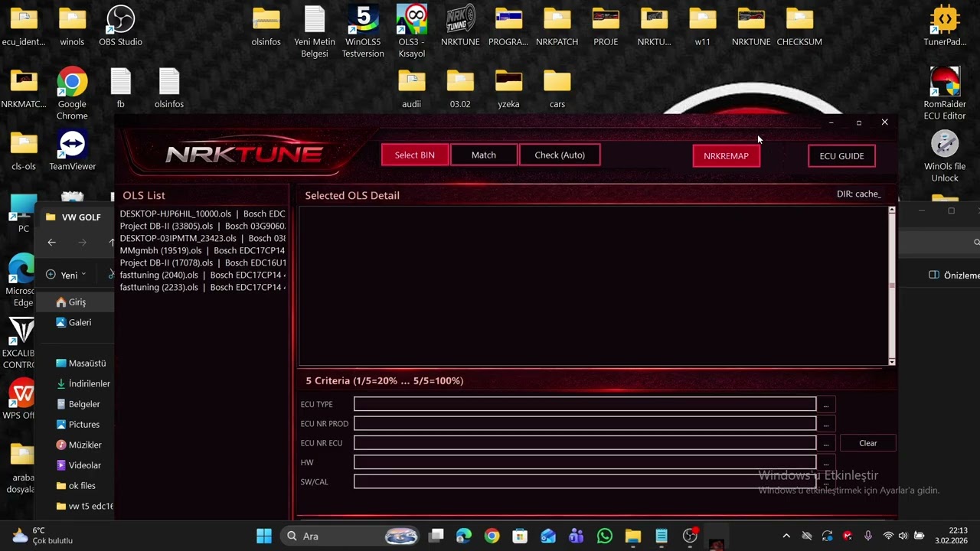This screenshot has height=551, width=980.
Task: Open the ECU GUIDE
Action: pos(841,156)
